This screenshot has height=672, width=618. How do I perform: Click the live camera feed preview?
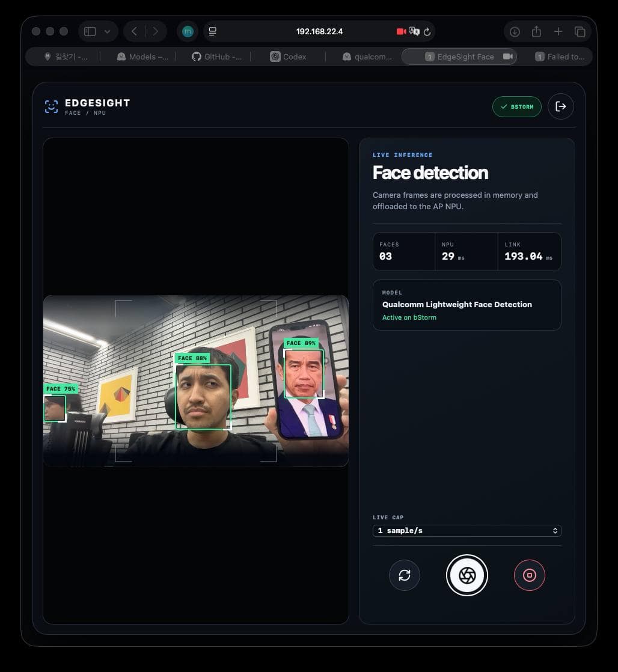196,380
